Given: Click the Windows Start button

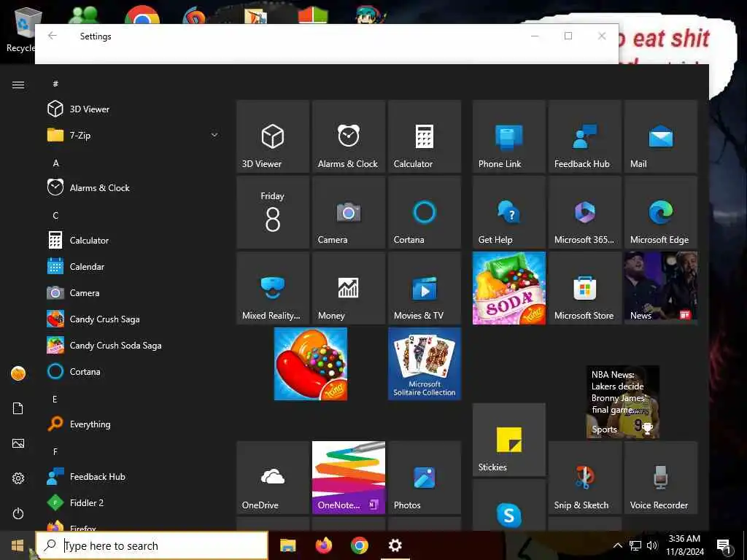Looking at the screenshot, I should pos(18,545).
